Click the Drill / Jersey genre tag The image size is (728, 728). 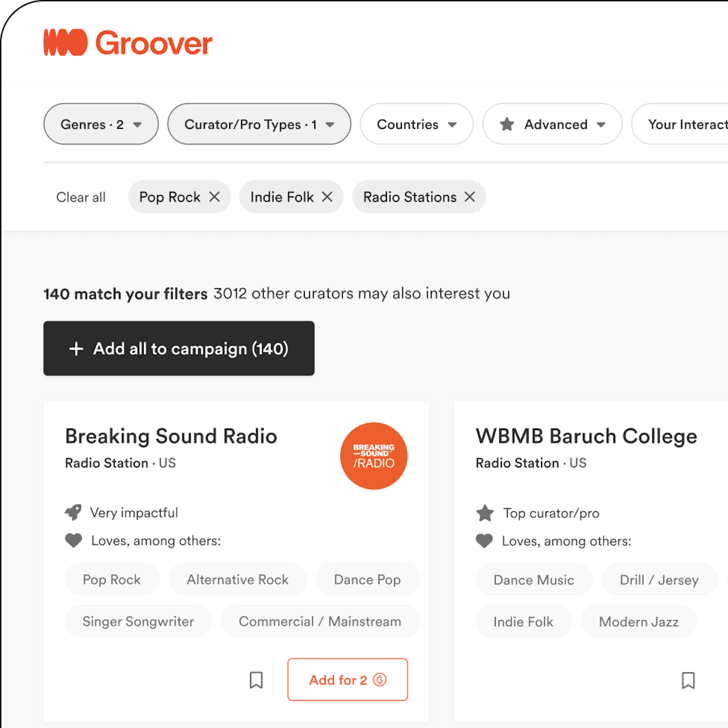click(659, 580)
